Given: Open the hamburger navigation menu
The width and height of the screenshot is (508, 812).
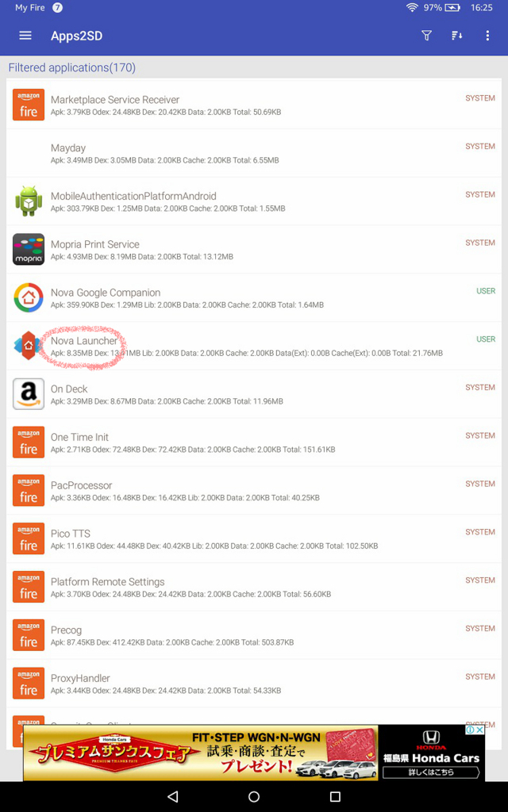Looking at the screenshot, I should click(x=25, y=36).
